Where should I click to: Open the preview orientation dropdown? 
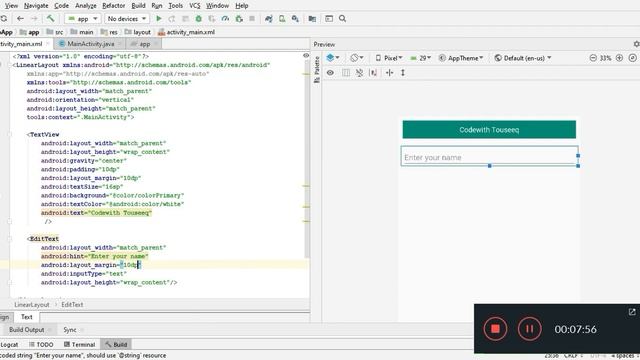[x=357, y=58]
